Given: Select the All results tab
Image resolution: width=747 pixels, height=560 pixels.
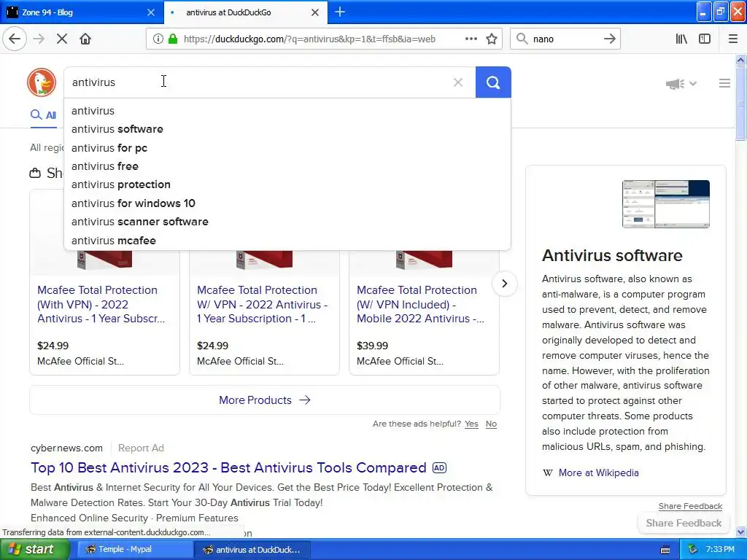Looking at the screenshot, I should (43, 114).
